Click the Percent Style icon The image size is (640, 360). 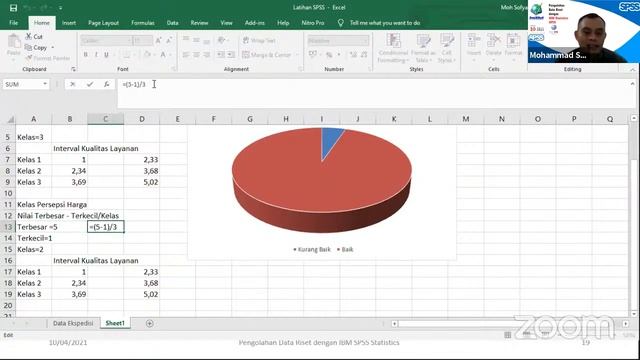pyautogui.click(x=329, y=55)
